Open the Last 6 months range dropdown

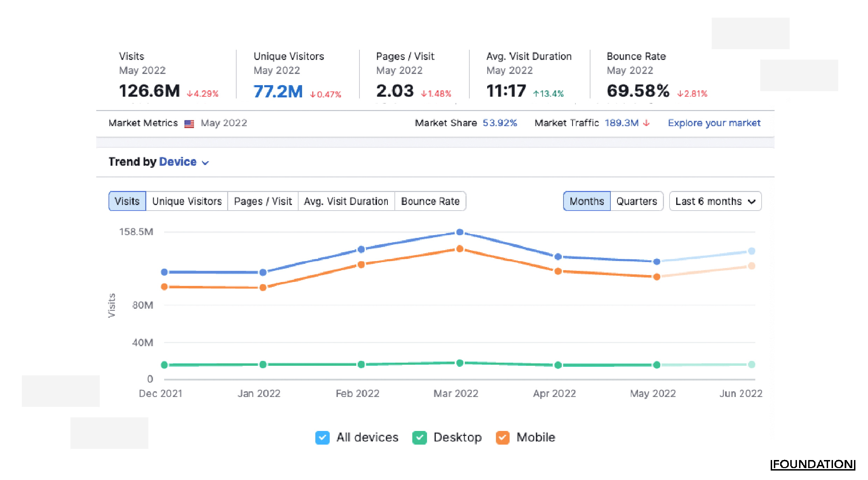[x=715, y=201]
